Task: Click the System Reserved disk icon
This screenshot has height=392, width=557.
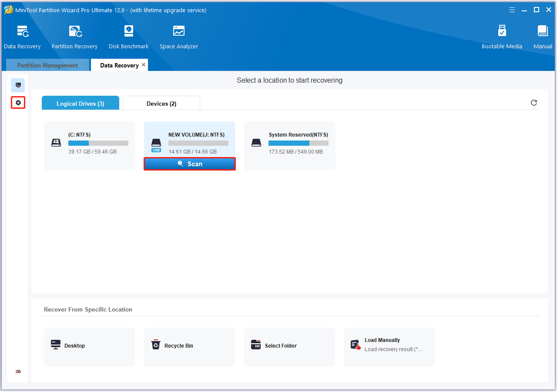Action: click(x=256, y=143)
